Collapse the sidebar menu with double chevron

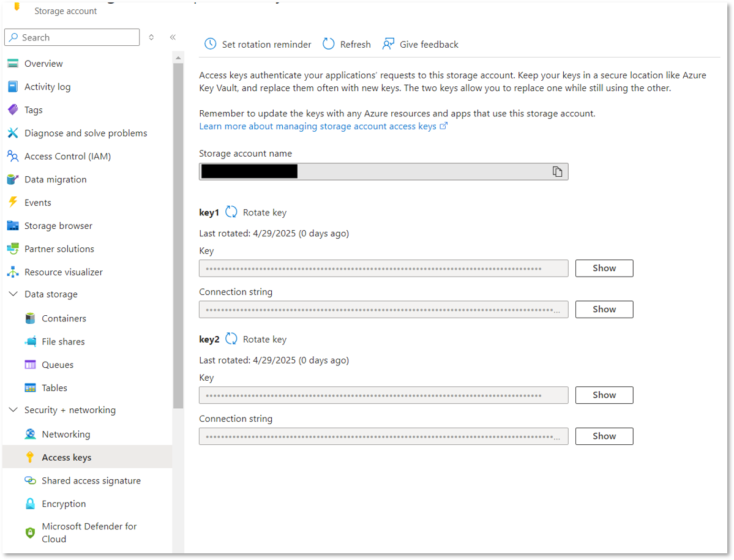[173, 37]
